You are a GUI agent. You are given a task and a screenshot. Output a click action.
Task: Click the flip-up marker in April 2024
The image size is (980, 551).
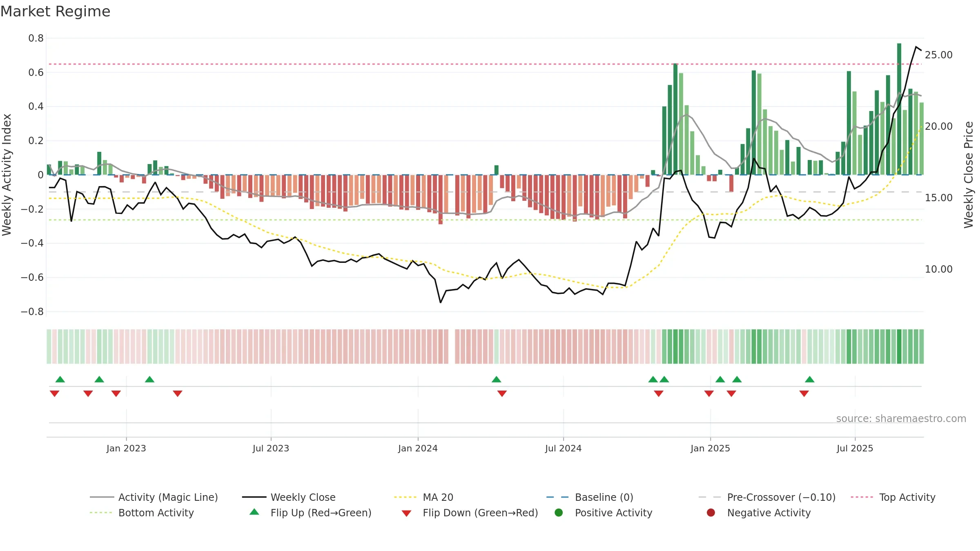(497, 380)
